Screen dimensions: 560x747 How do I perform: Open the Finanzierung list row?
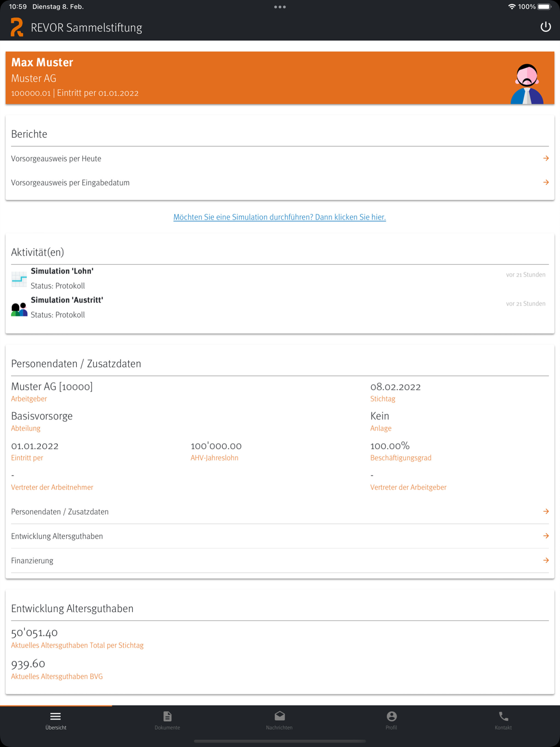point(280,560)
